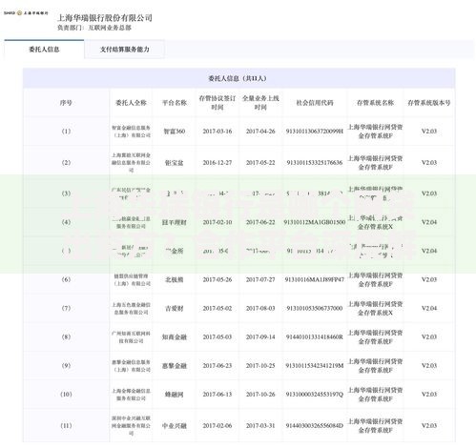Click platform name 中业兴融

pyautogui.click(x=175, y=426)
